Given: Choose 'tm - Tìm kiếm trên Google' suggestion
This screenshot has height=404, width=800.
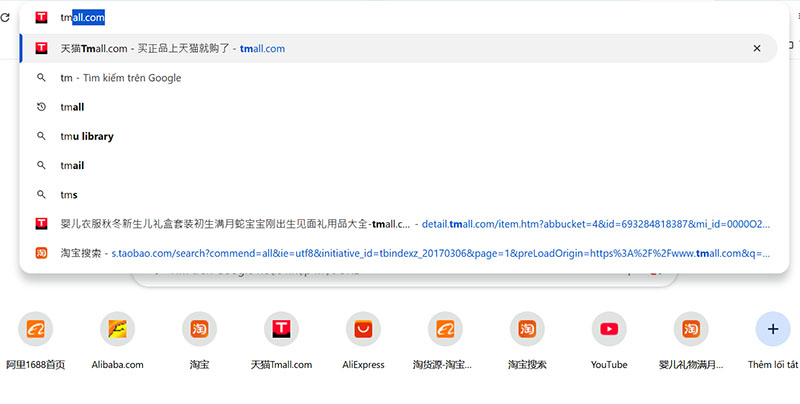Looking at the screenshot, I should pyautogui.click(x=120, y=78).
